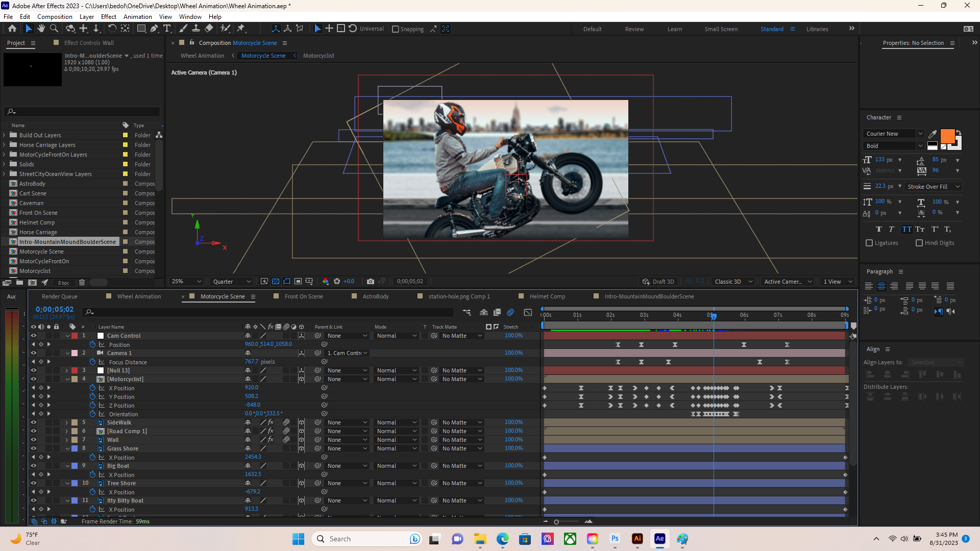
Task: Switch to the Learn workspace
Action: point(674,29)
